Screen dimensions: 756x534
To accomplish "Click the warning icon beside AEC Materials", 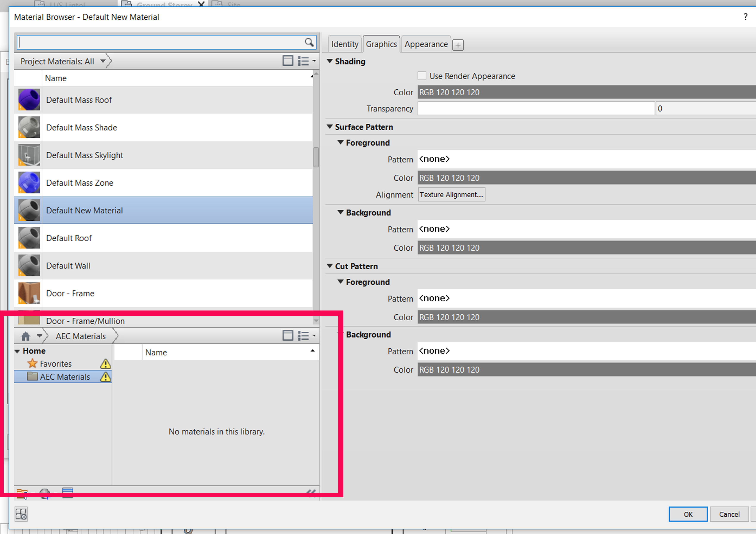I will coord(105,377).
